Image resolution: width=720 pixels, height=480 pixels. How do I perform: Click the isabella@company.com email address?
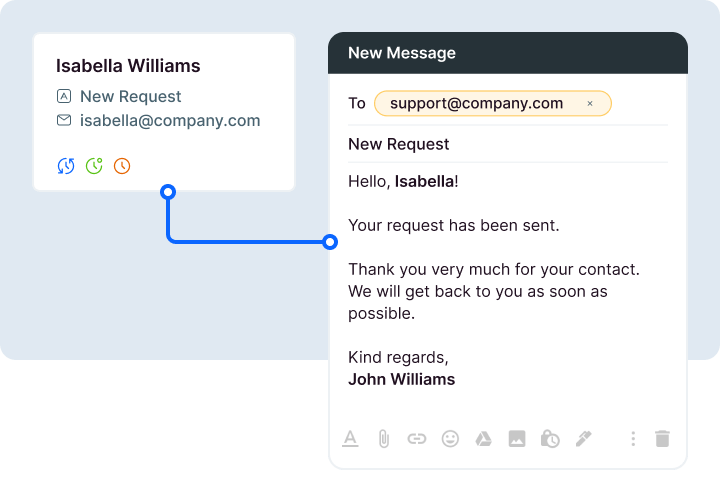(x=170, y=121)
